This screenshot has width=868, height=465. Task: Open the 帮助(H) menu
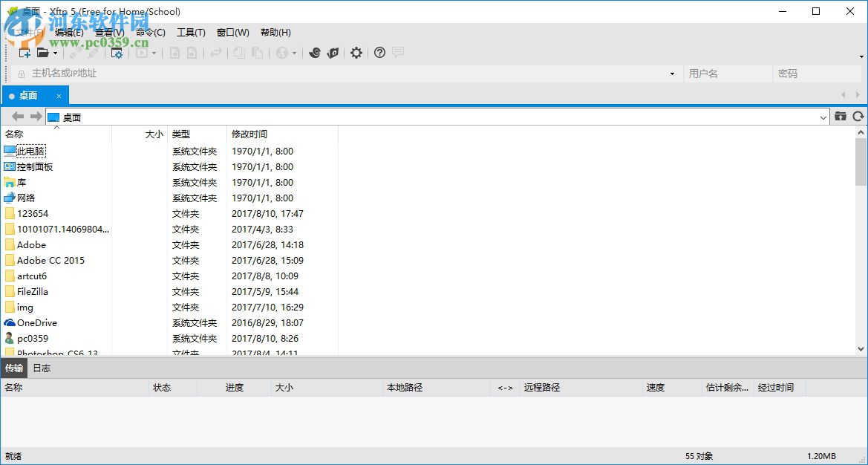[274, 32]
